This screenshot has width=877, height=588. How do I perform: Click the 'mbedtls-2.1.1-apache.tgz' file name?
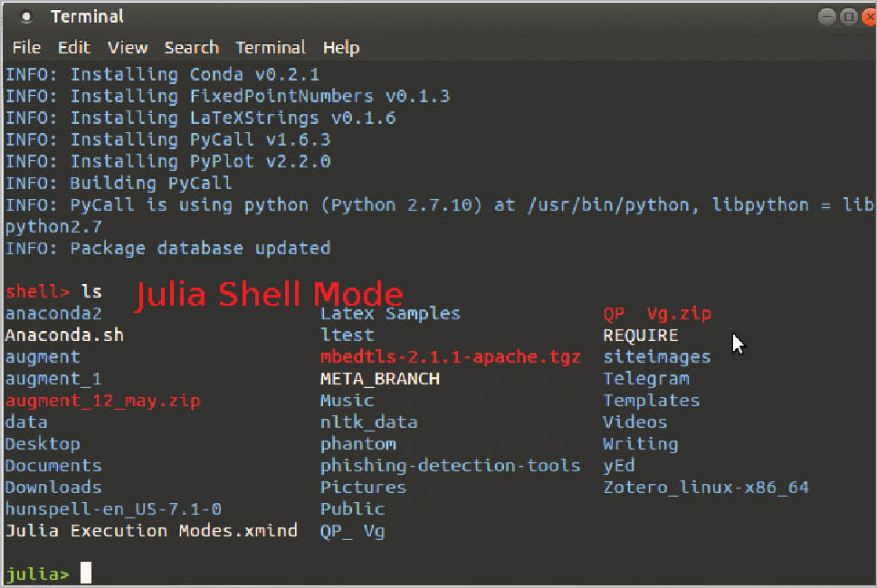click(x=450, y=357)
